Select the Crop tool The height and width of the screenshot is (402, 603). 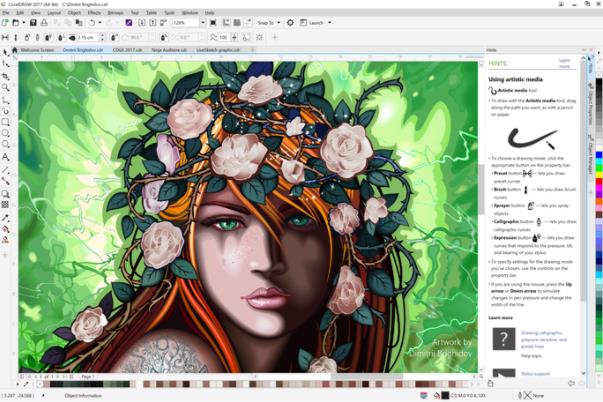[x=6, y=76]
